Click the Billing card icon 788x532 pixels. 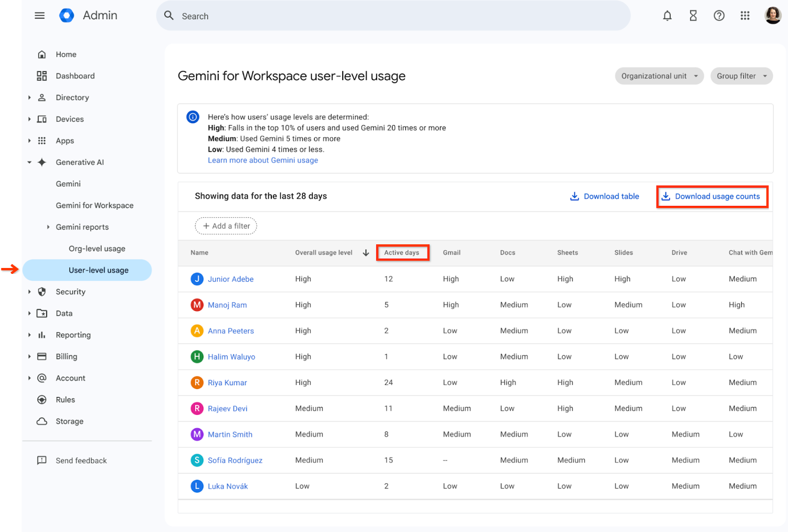click(42, 357)
